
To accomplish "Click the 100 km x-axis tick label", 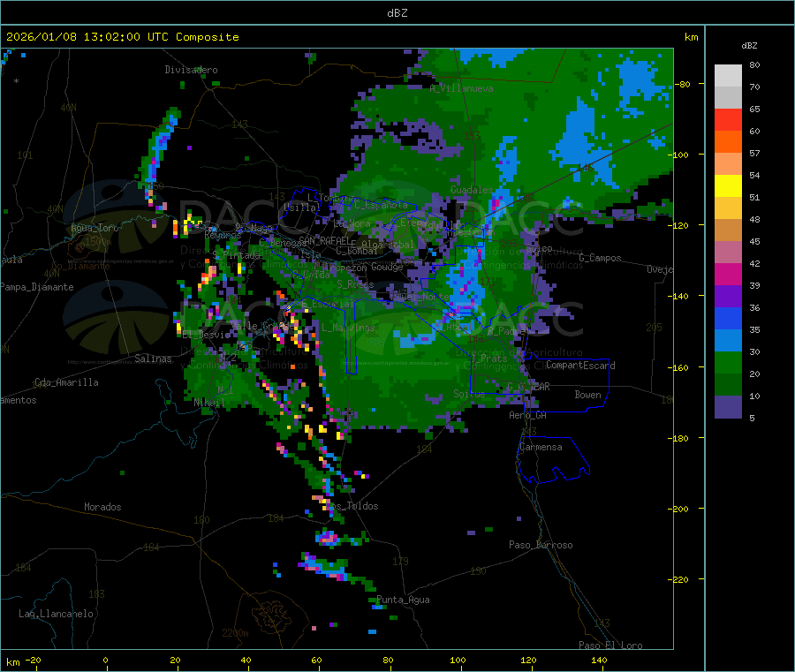I will (458, 660).
